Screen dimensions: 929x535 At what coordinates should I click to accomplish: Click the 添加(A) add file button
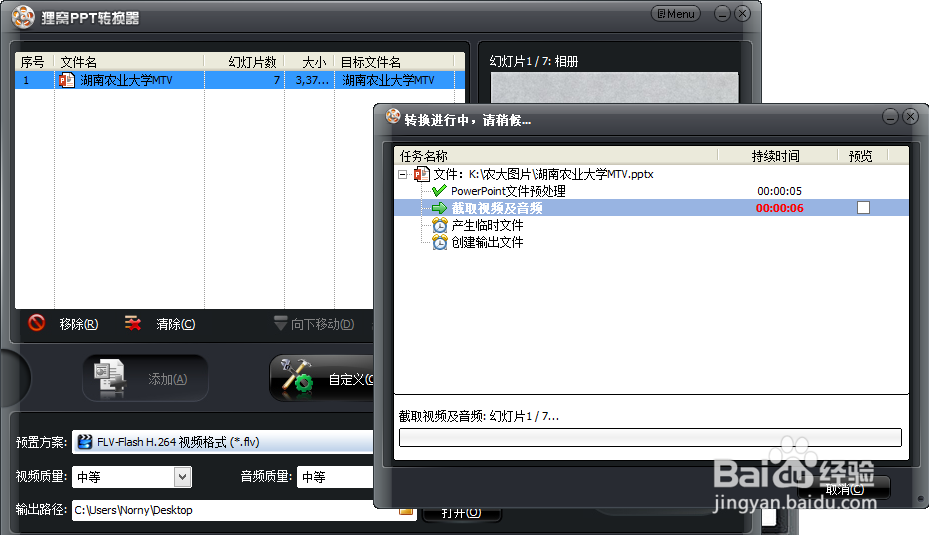145,378
